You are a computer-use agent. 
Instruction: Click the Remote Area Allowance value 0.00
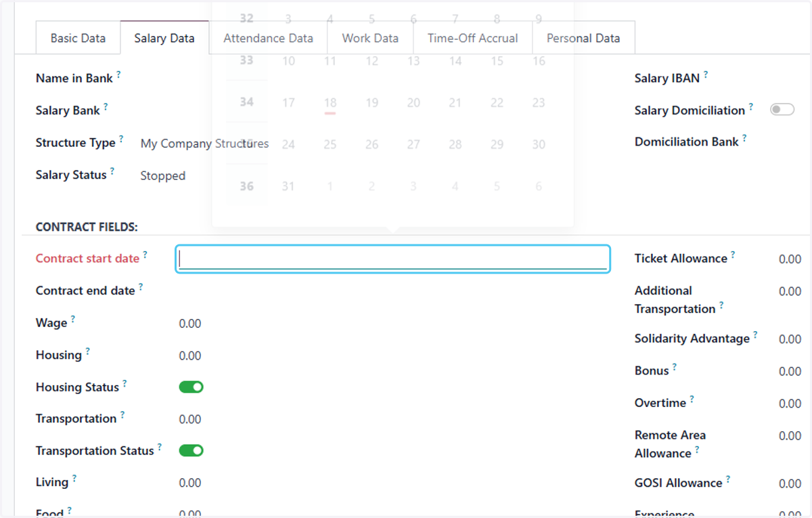click(x=790, y=436)
